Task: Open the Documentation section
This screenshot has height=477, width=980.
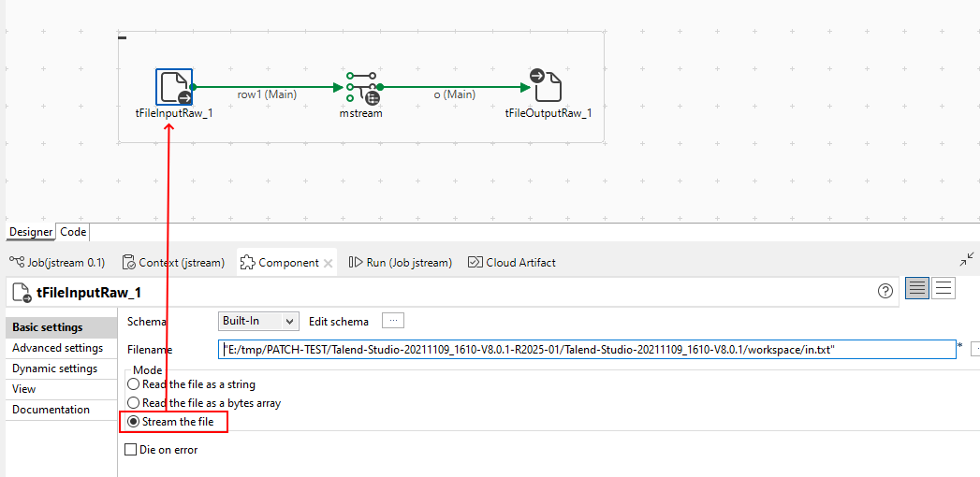Action: (61, 410)
